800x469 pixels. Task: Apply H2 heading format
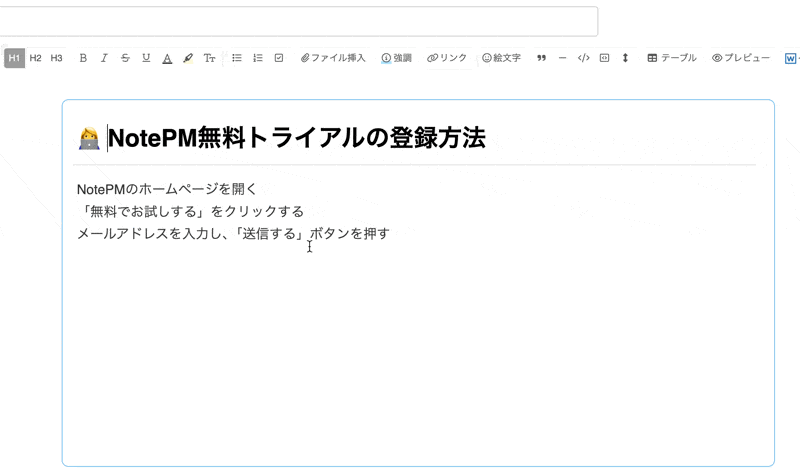35,58
